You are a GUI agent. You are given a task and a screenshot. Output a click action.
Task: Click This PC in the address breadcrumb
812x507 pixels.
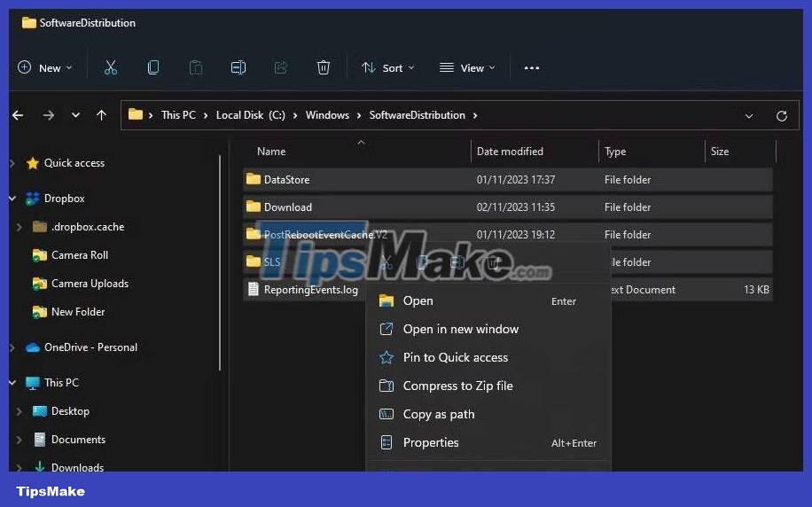pos(178,115)
